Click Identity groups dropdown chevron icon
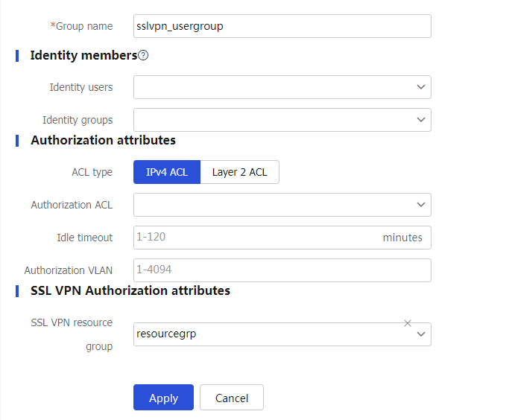Image resolution: width=509 pixels, height=420 pixels. [x=421, y=120]
